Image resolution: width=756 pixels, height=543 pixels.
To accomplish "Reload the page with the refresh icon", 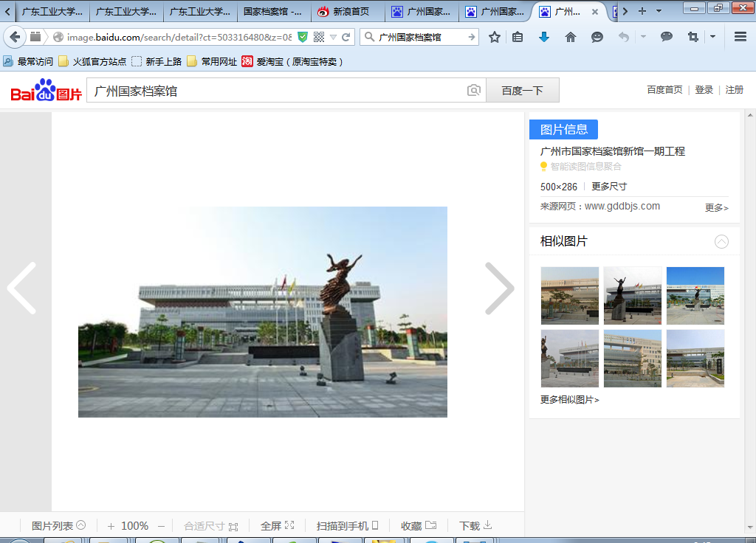I will pyautogui.click(x=346, y=37).
